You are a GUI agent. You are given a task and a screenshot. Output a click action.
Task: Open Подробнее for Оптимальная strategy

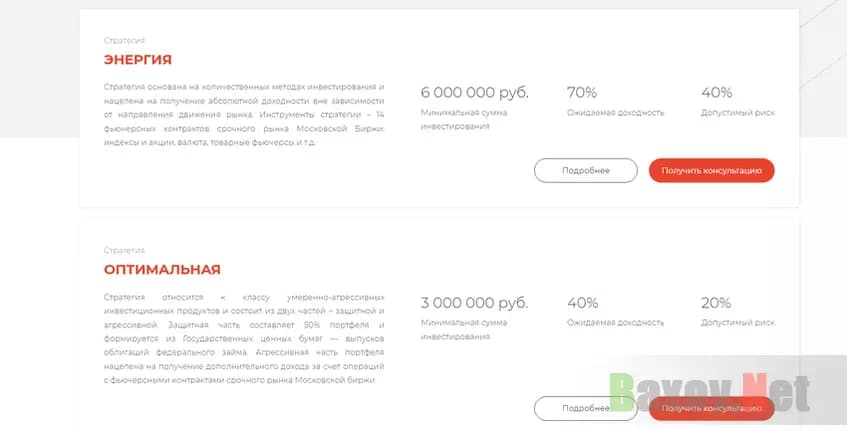point(585,408)
